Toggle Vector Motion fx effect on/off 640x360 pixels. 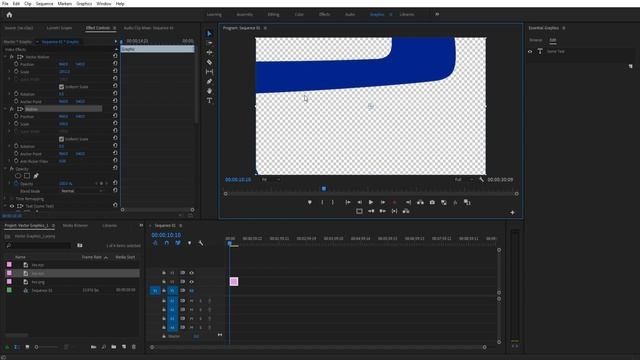pos(12,57)
